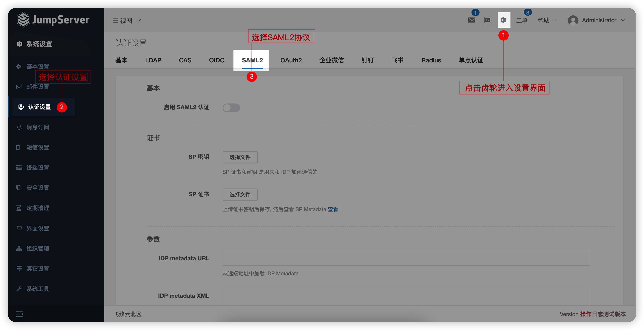Click 查看 link for SP Metadata
644x330 pixels.
click(x=333, y=209)
